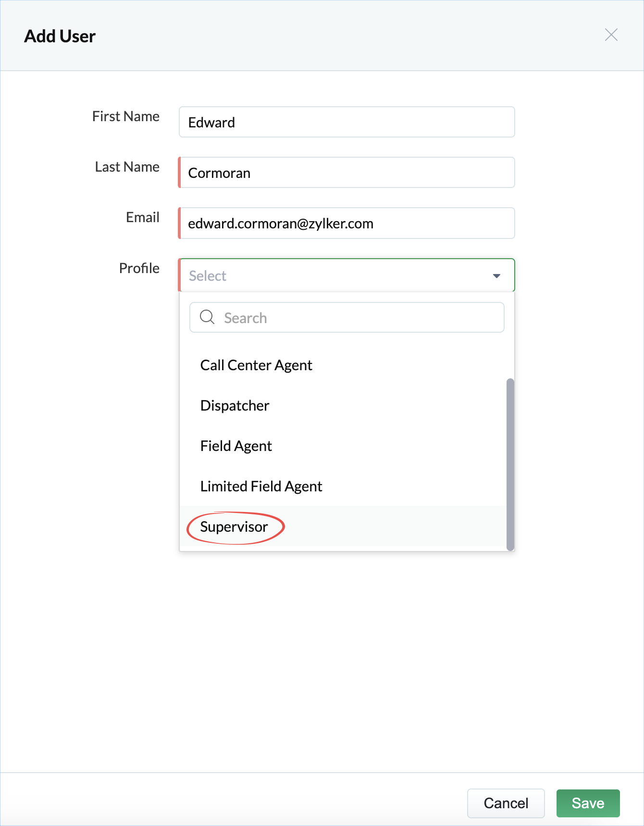Click the Last Name label

(127, 167)
